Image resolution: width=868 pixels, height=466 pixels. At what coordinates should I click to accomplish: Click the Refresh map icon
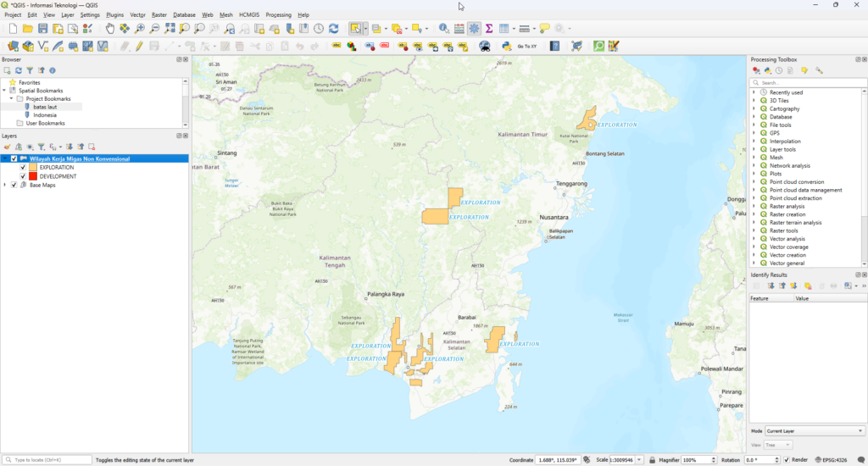pyautogui.click(x=333, y=29)
